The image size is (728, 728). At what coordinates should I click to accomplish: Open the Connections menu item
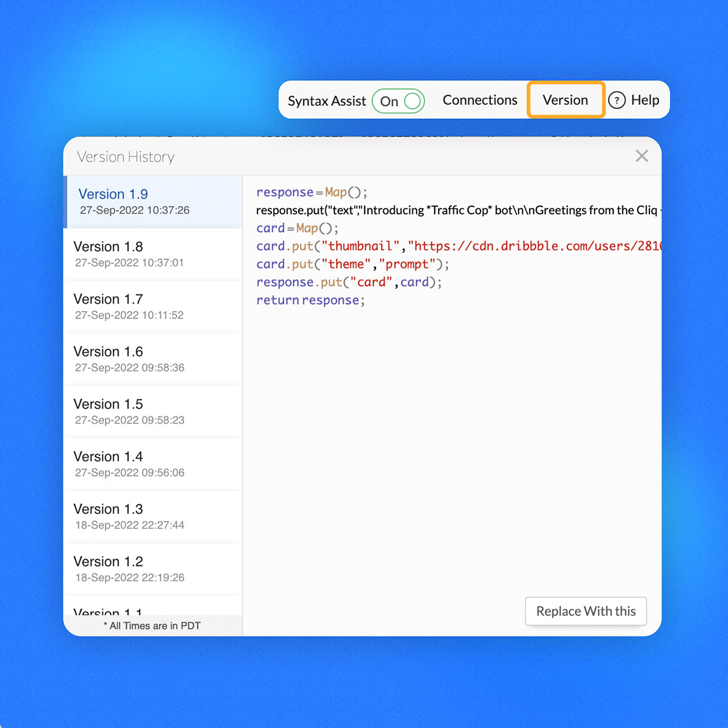[479, 100]
